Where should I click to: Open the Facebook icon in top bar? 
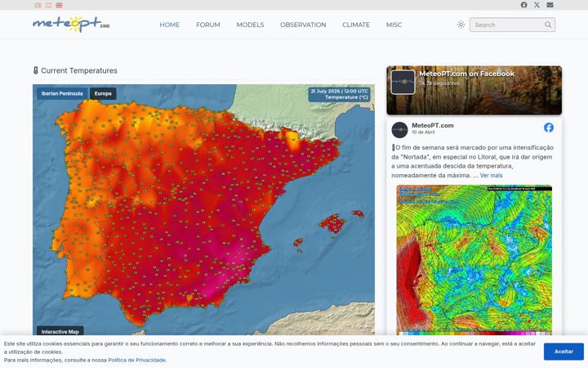pos(523,5)
